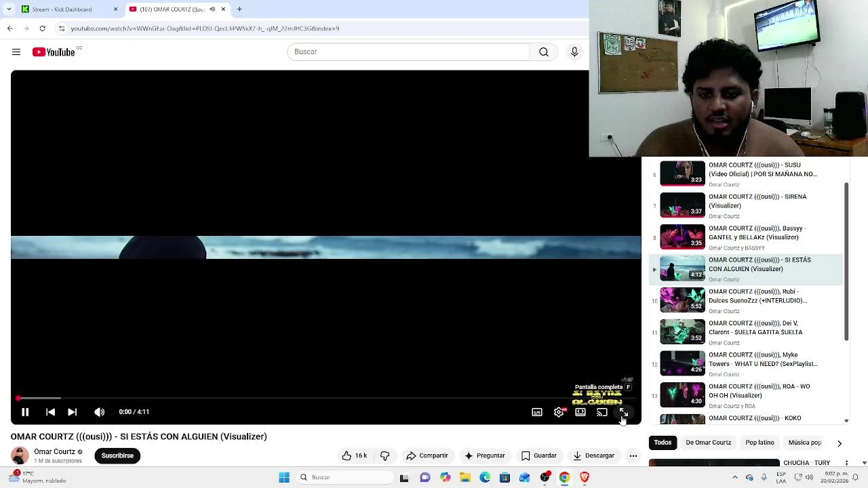
Task: Open File Explorer from the taskbar
Action: click(x=465, y=478)
